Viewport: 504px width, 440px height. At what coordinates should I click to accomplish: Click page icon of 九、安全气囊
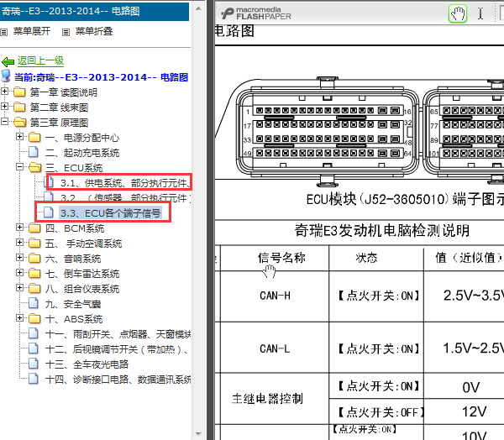tap(34, 303)
